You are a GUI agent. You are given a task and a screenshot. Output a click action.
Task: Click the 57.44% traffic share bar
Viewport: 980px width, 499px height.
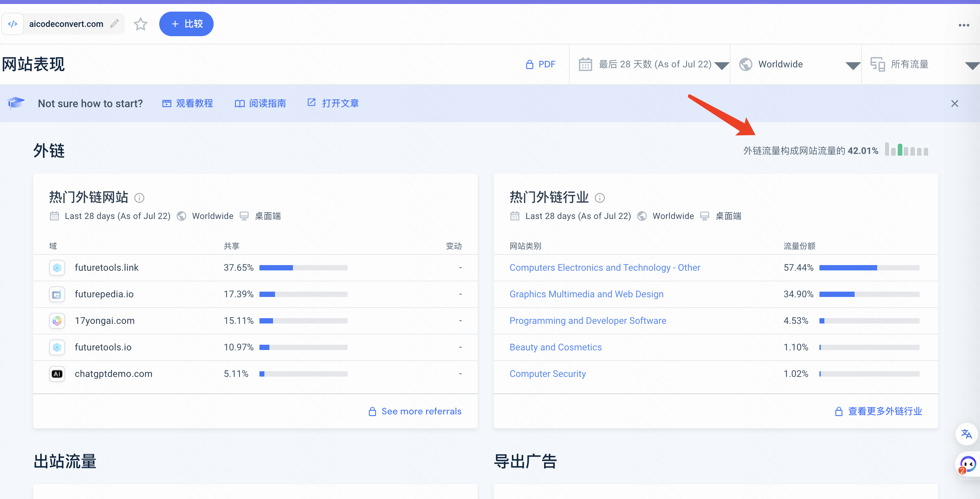click(869, 268)
